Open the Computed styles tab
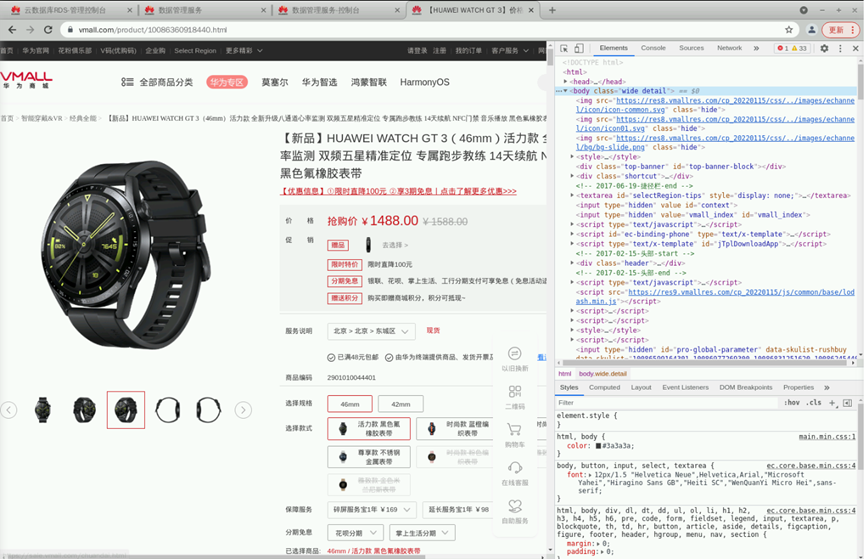Screen dimensions: 865x559 pos(605,387)
